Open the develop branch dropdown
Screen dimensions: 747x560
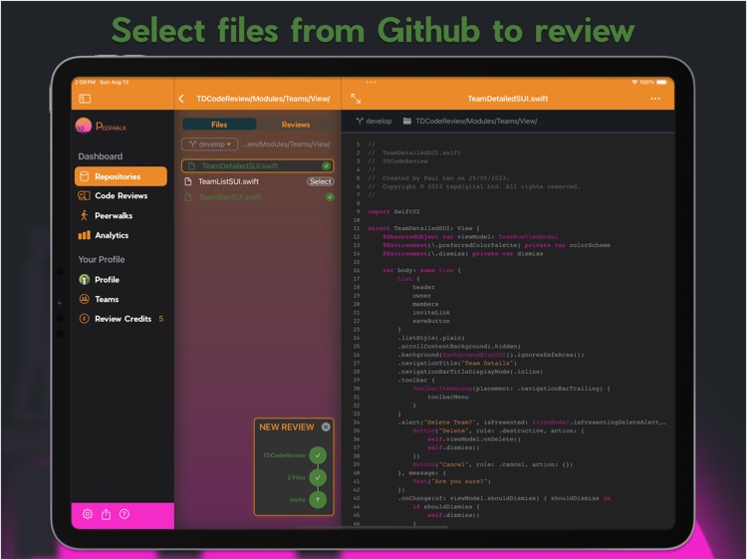[210, 143]
